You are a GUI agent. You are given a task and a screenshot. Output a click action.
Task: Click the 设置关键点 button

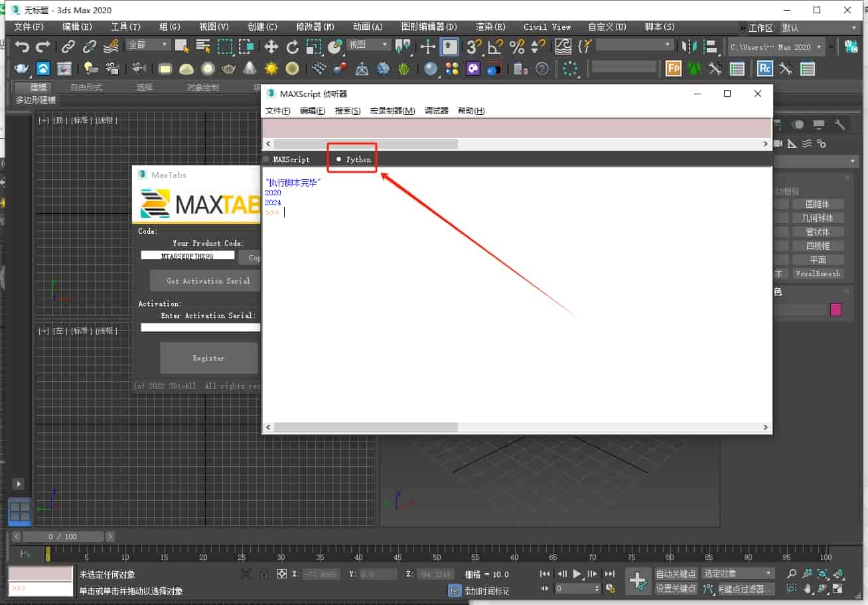pyautogui.click(x=676, y=588)
